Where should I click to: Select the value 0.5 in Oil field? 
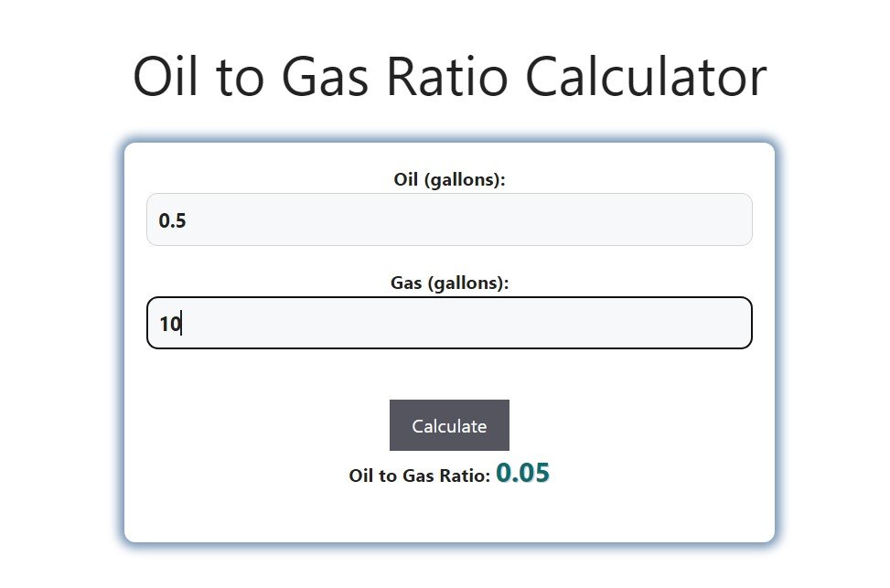174,219
